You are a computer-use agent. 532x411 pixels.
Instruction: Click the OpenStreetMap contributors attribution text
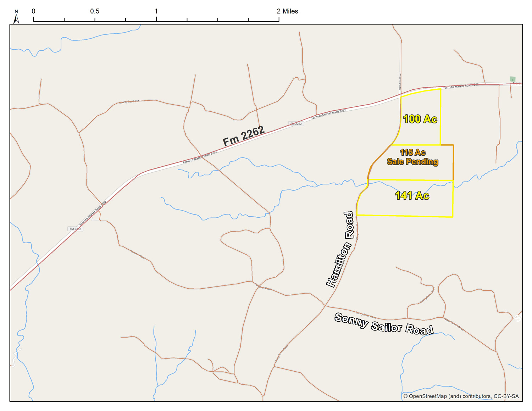click(x=461, y=396)
